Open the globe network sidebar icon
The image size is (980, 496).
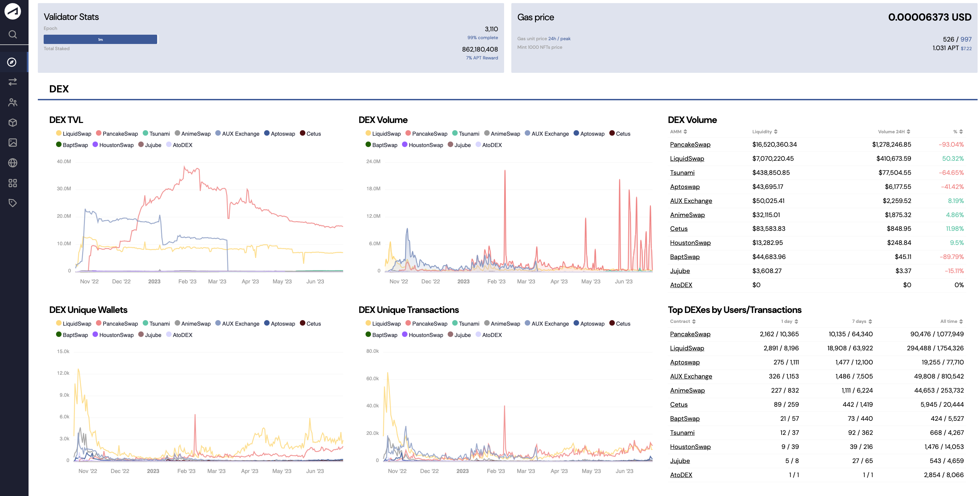tap(13, 163)
